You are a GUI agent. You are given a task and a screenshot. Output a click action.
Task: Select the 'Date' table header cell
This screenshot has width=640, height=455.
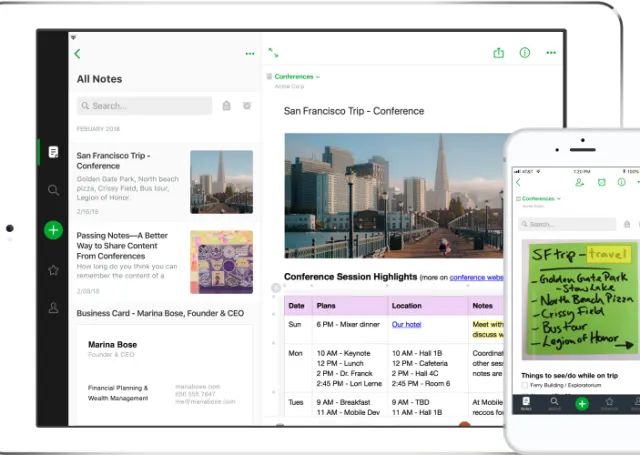click(x=296, y=306)
